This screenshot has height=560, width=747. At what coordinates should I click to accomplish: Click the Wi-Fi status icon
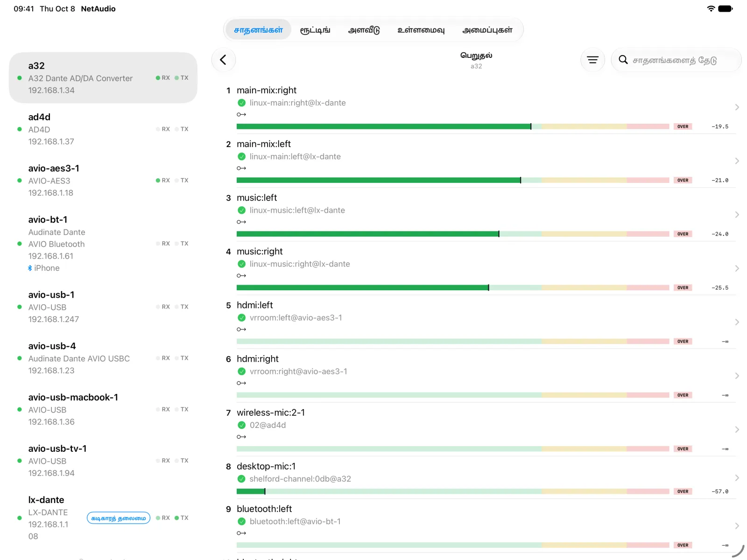tap(711, 8)
